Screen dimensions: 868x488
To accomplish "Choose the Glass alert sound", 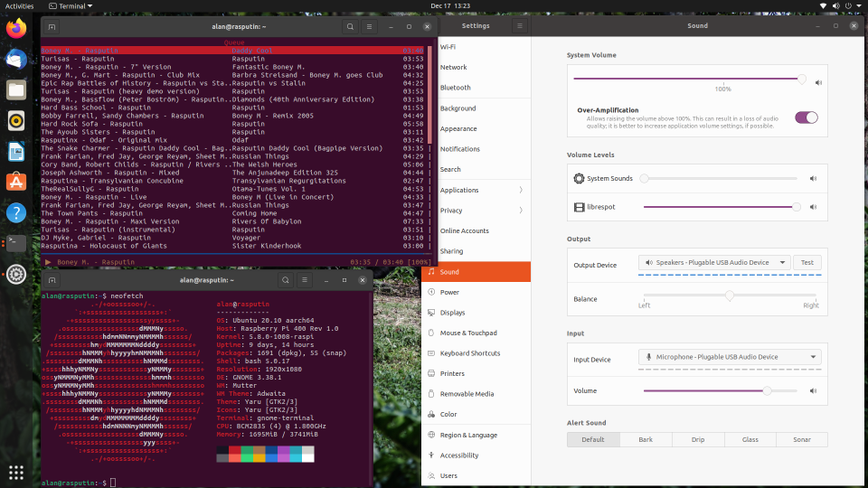I will (x=750, y=439).
